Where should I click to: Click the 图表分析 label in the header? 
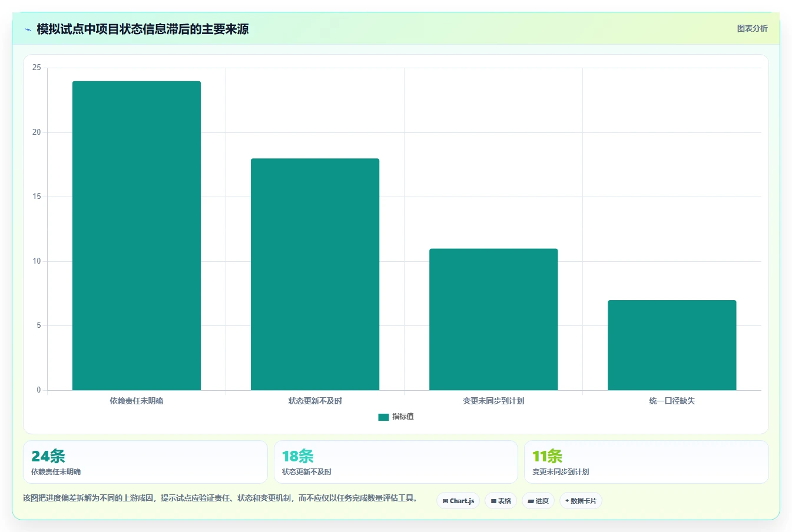tap(752, 28)
